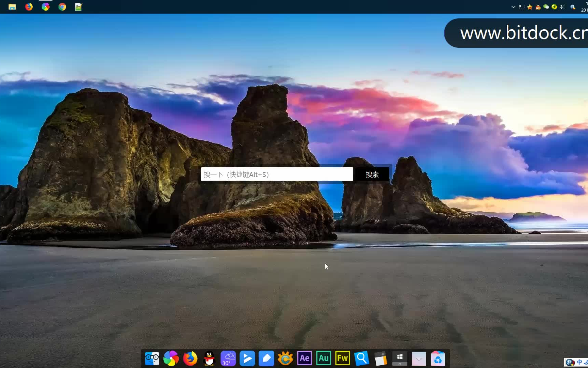Click the blue pen note icon in dock
The height and width of the screenshot is (368, 588).
click(x=266, y=358)
